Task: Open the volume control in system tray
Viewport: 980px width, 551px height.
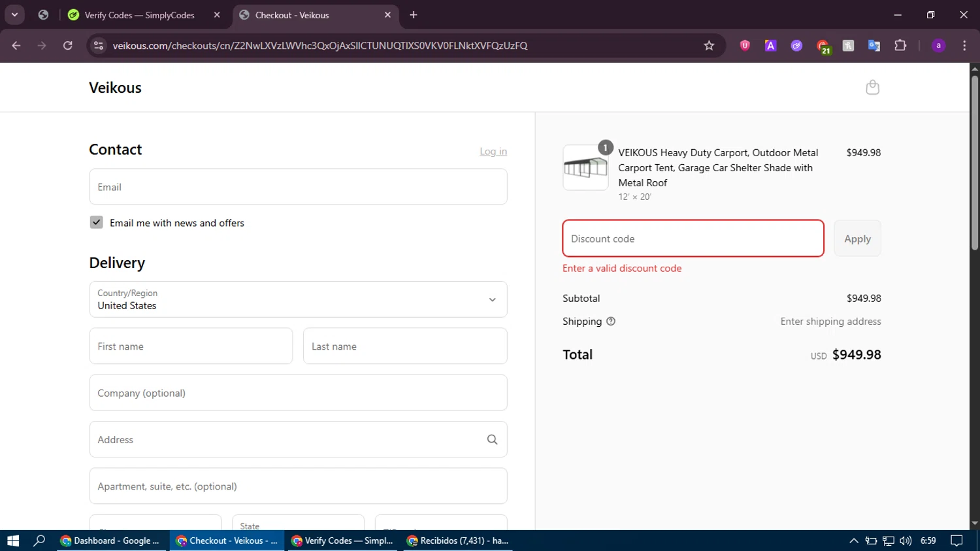Action: (x=906, y=541)
